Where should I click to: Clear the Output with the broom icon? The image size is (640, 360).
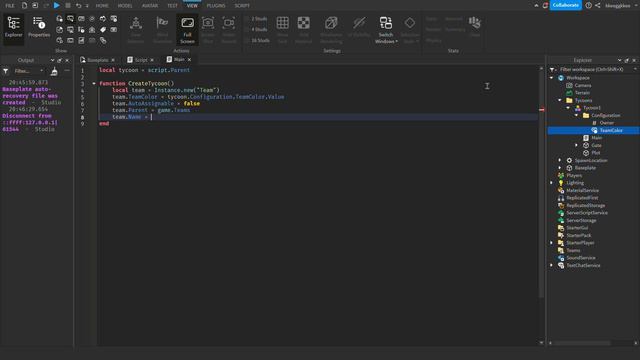tap(54, 71)
